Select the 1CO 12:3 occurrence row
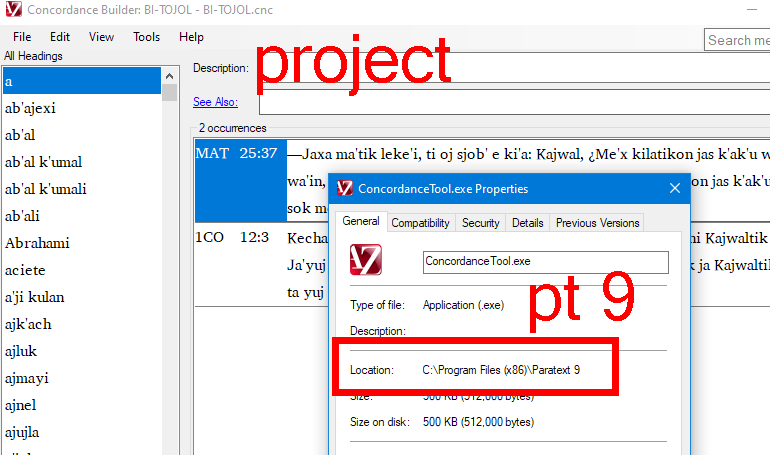The width and height of the screenshot is (770, 455). pos(240,238)
